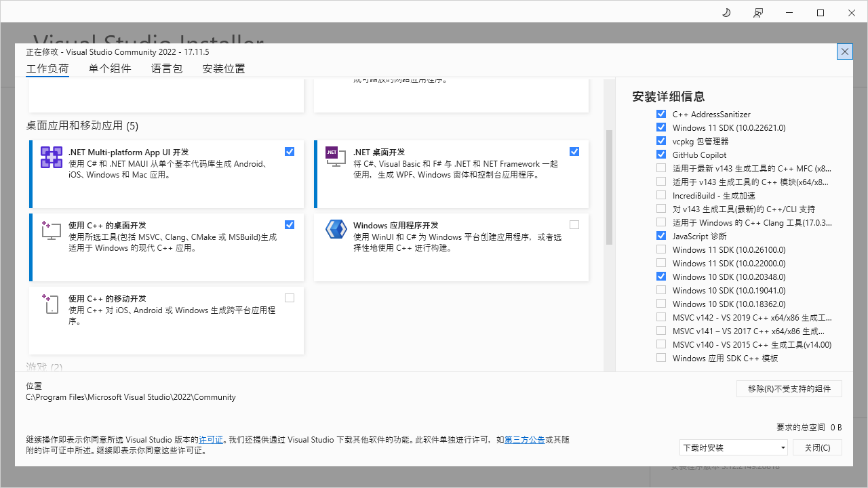Click the Windows application development icon
Image resolution: width=868 pixels, height=488 pixels.
pos(336,230)
